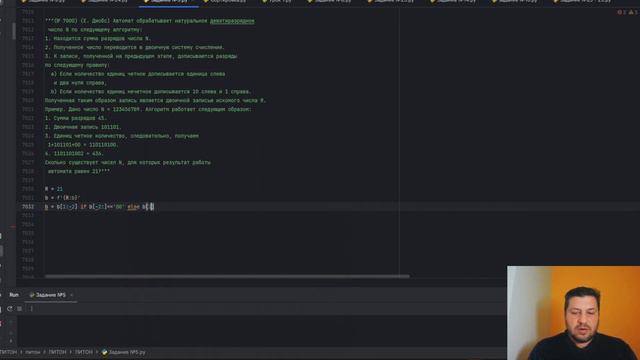Click the line '1. Сумма разрядов 45.'
This screenshot has height=360, width=640.
pyautogui.click(x=76, y=118)
